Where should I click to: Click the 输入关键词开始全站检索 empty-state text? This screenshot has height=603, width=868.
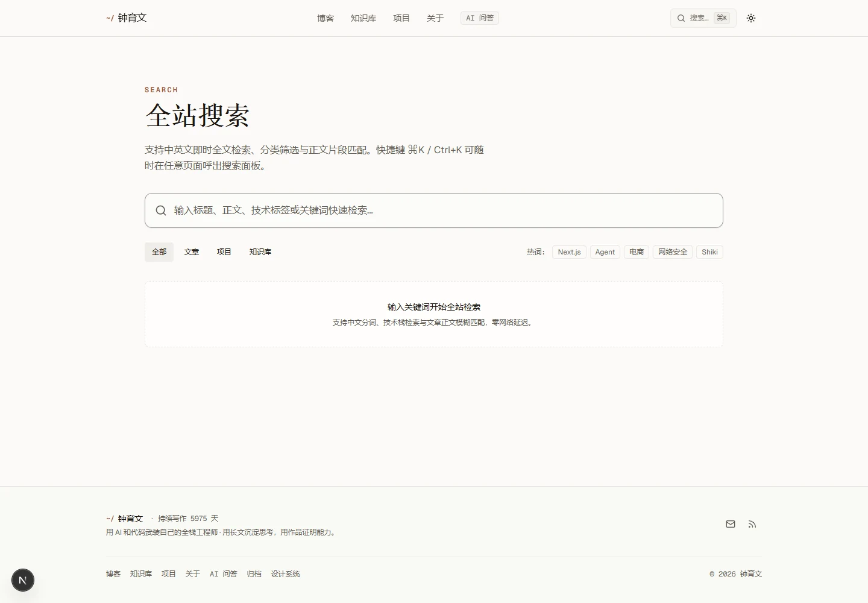coord(434,307)
